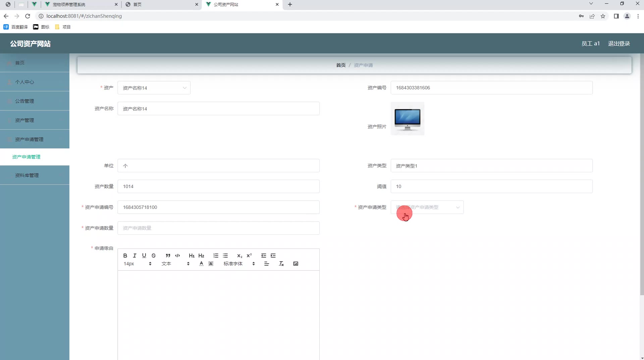Click the 公司资产网站 site title
The width and height of the screenshot is (644, 360).
point(30,44)
